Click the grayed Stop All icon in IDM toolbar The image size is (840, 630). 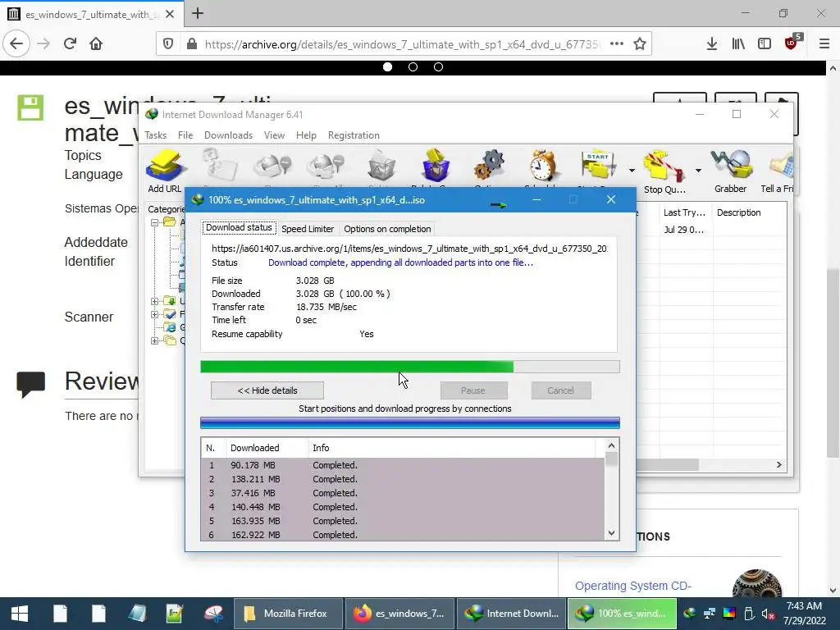326,166
